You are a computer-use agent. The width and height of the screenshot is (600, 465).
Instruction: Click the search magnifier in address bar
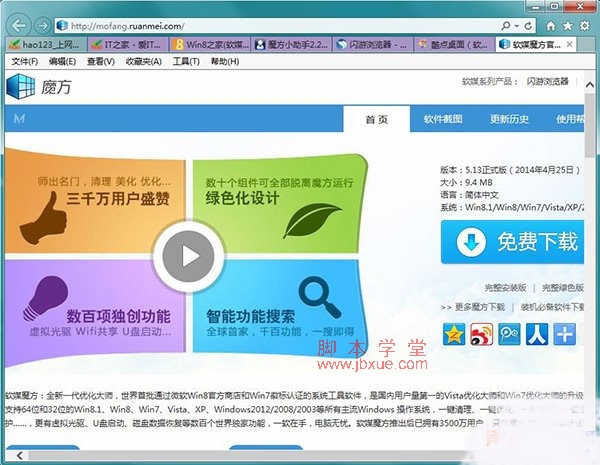506,26
